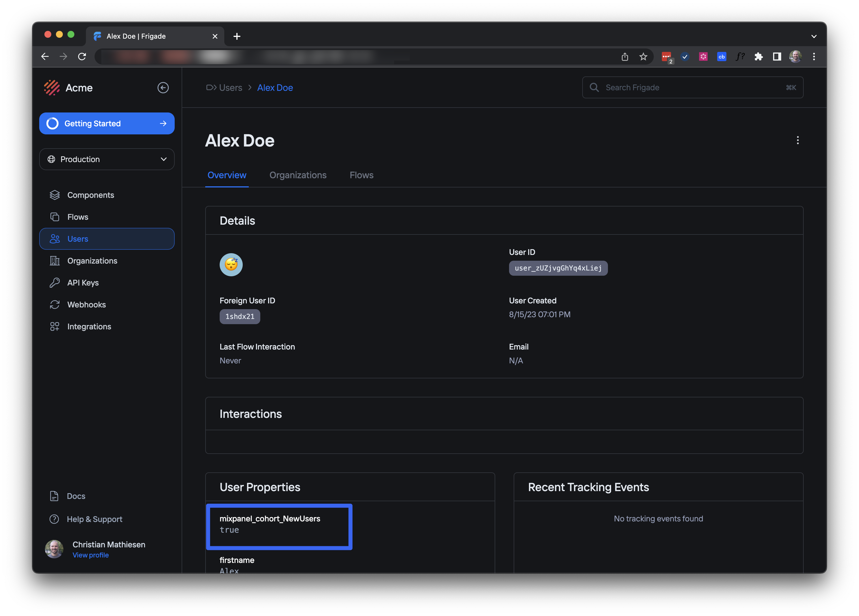Open the browser extensions puzzle icon
This screenshot has height=616, width=859.
tap(758, 57)
